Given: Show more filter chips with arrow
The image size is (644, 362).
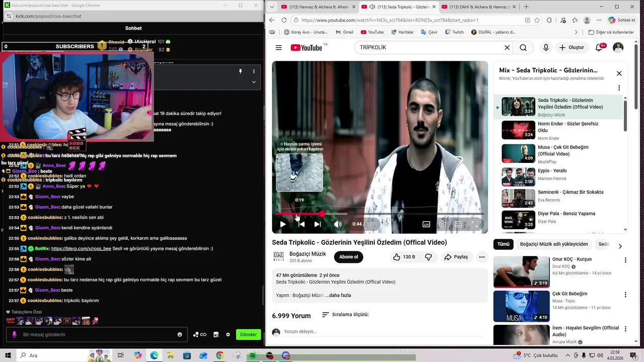Looking at the screenshot, I should [620, 246].
